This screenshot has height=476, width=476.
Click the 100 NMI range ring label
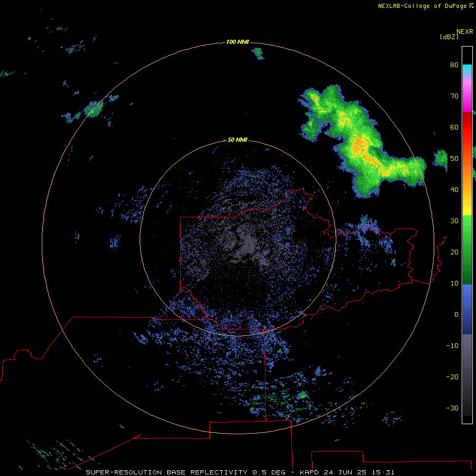(237, 42)
